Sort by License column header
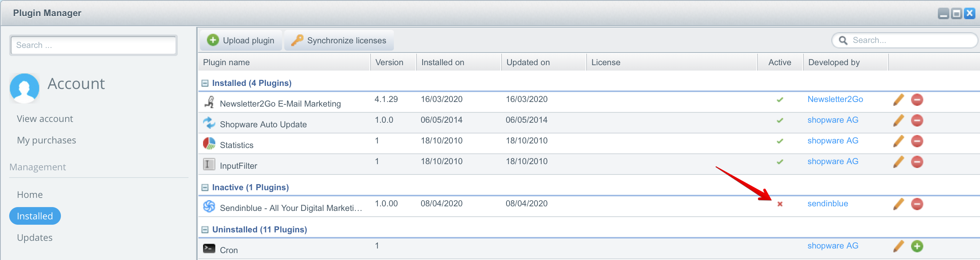 [672, 62]
